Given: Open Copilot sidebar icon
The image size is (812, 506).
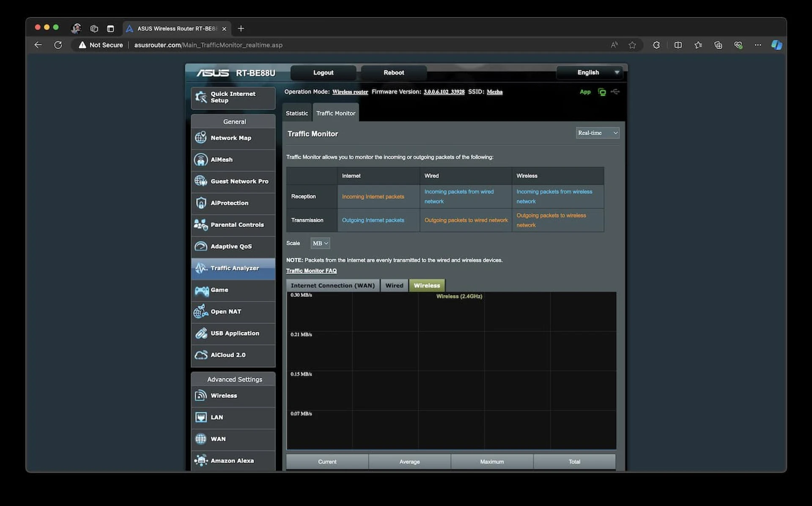Looking at the screenshot, I should tap(776, 45).
